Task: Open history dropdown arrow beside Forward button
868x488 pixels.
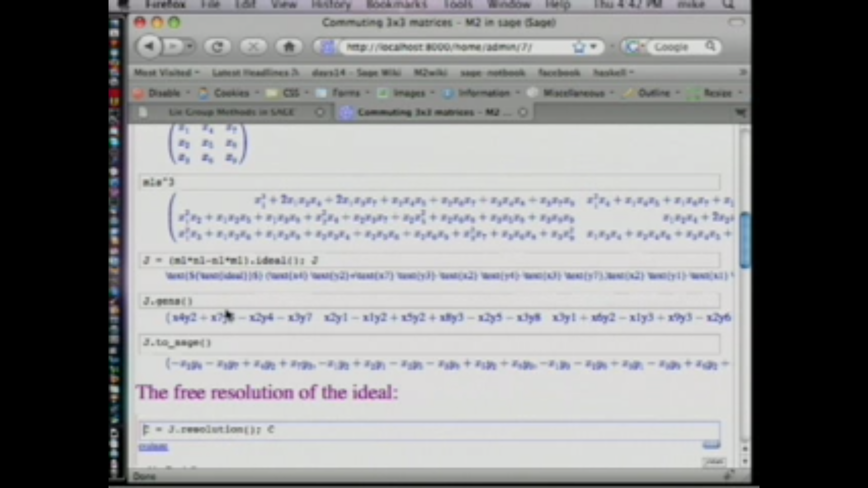Action: point(190,47)
